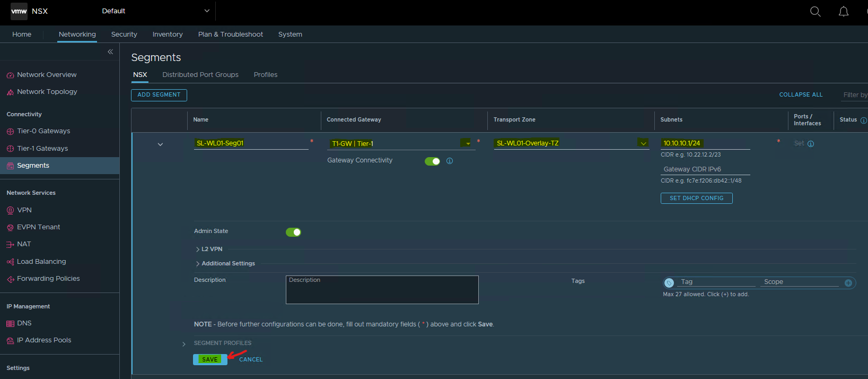Open the Security menu
868x379 pixels.
coord(124,35)
